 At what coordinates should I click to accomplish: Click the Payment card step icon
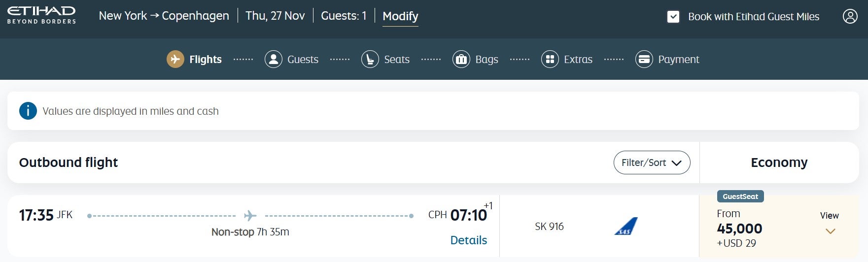tap(644, 59)
